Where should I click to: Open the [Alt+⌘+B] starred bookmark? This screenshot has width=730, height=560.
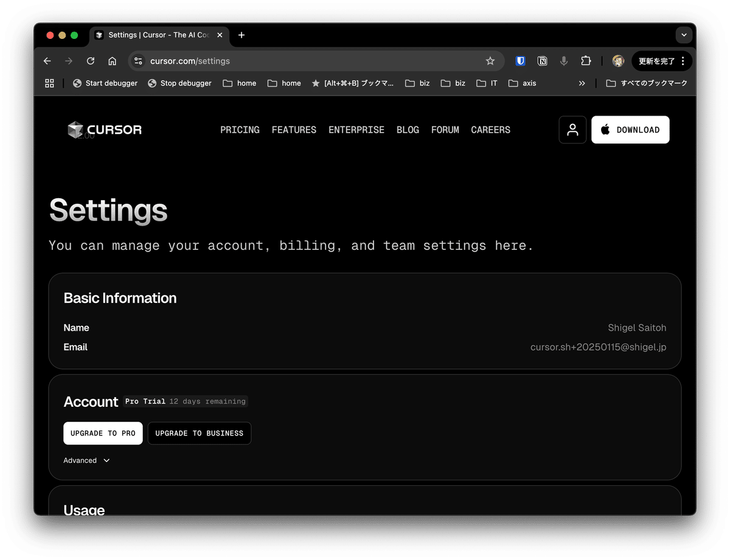click(x=352, y=83)
